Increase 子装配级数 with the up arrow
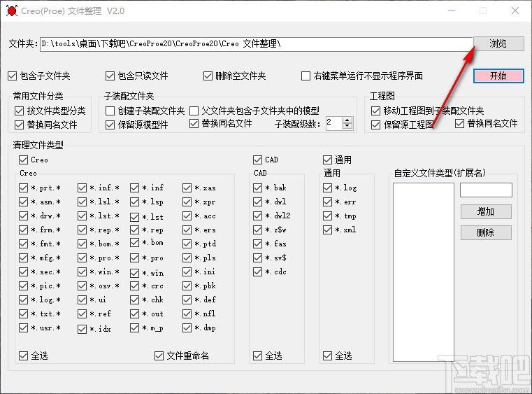Image resolution: width=532 pixels, height=394 pixels. click(347, 120)
